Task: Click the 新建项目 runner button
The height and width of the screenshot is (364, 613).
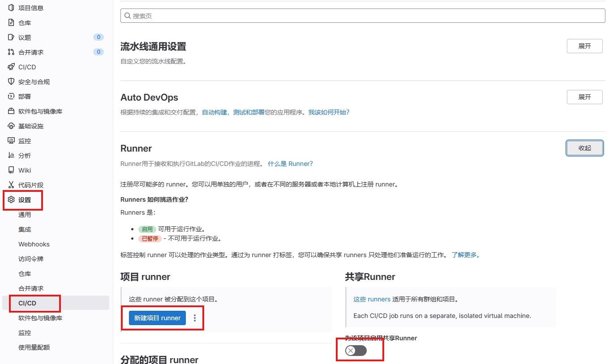Action: (x=157, y=318)
